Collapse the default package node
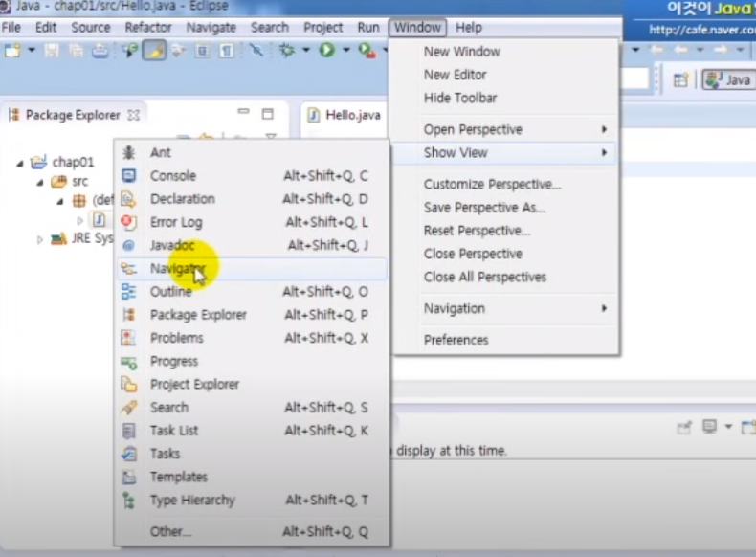The width and height of the screenshot is (756, 557). tap(59, 202)
